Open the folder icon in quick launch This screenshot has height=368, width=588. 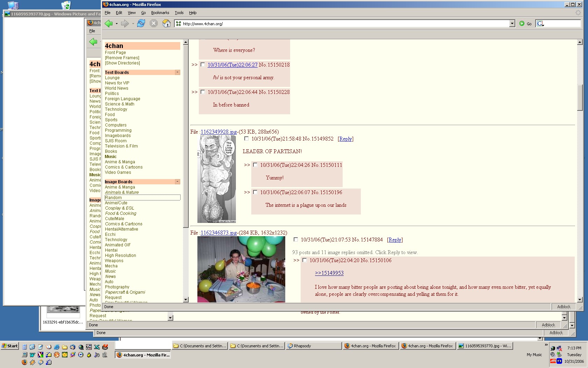(65, 347)
